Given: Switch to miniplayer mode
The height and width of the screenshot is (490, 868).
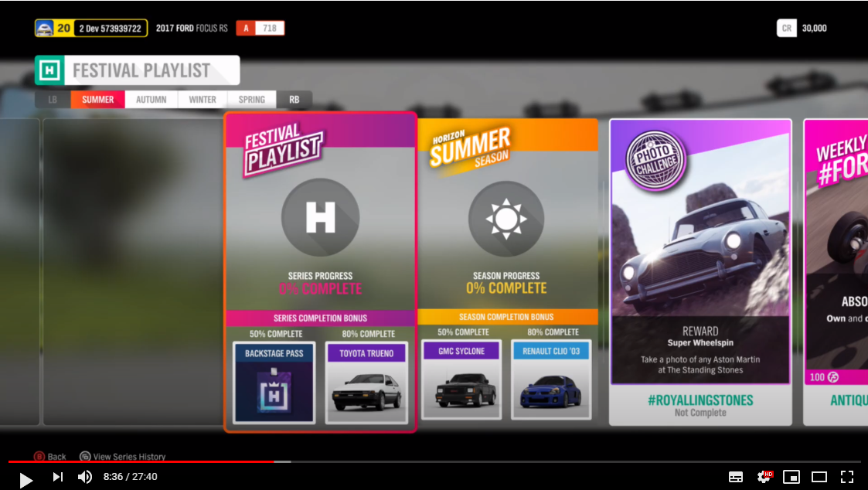Looking at the screenshot, I should [x=791, y=477].
